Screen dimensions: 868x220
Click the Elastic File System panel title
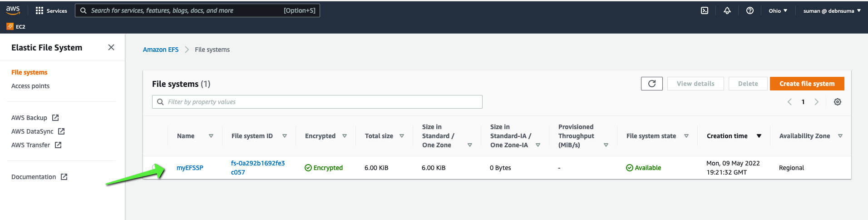[x=47, y=48]
